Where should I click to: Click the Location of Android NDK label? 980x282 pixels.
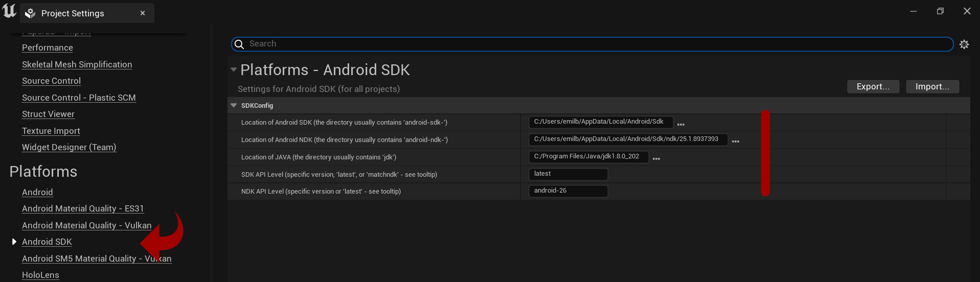click(x=345, y=139)
